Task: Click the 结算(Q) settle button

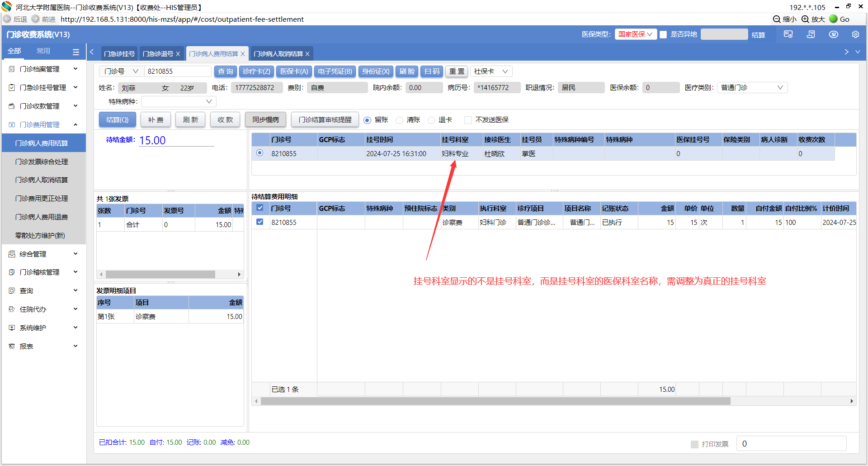Action: (x=118, y=120)
